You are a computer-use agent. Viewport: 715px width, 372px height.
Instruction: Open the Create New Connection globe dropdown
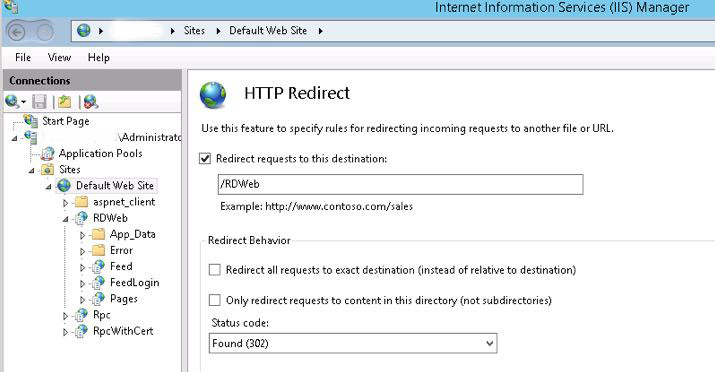tap(15, 102)
